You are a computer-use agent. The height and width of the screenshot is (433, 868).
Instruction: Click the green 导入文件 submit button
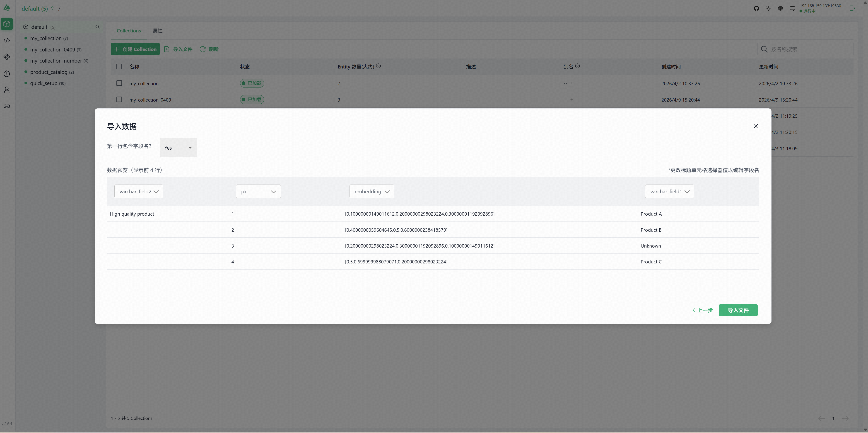(x=738, y=310)
